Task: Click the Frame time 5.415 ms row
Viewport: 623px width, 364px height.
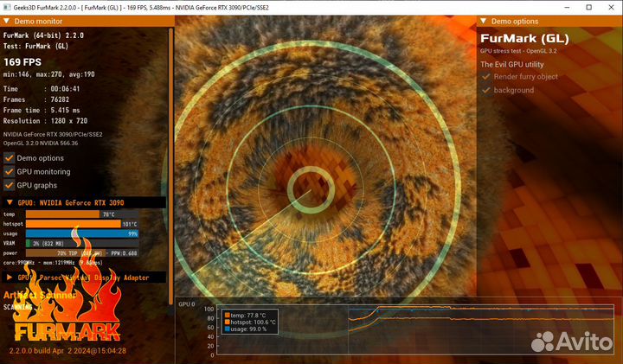Action: click(x=42, y=111)
